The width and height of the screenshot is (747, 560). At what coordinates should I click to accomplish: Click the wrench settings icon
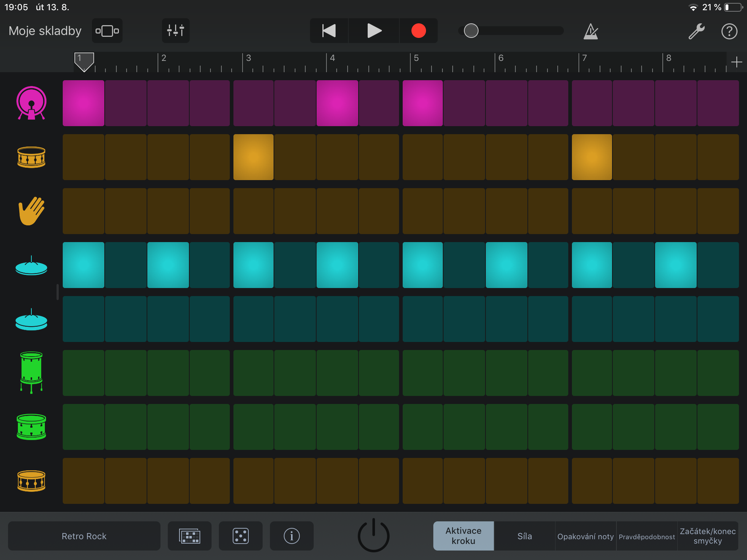696,31
